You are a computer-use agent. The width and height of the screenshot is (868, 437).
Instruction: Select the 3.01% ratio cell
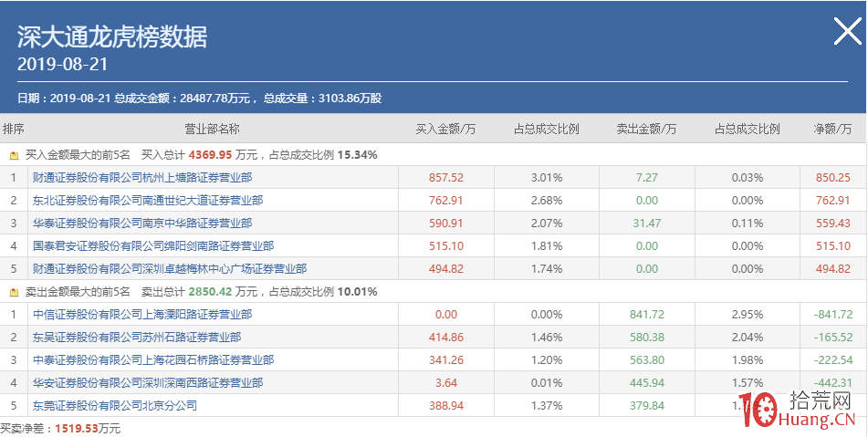(547, 178)
